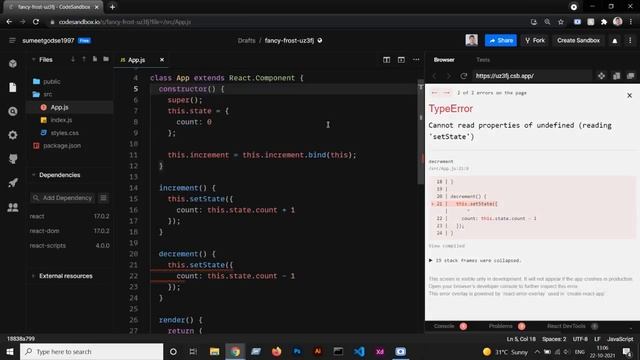Click the user avatar in CodeSandbox header
The width and height of the screenshot is (640, 360).
(471, 40)
